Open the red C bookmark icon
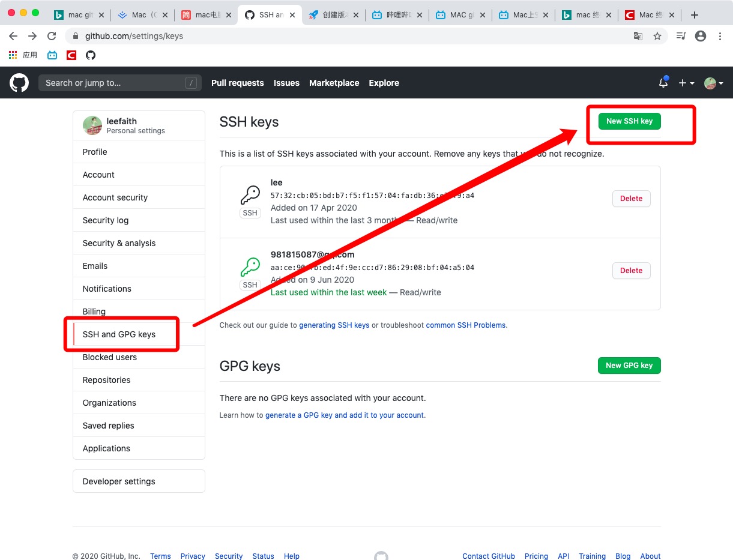 point(71,55)
